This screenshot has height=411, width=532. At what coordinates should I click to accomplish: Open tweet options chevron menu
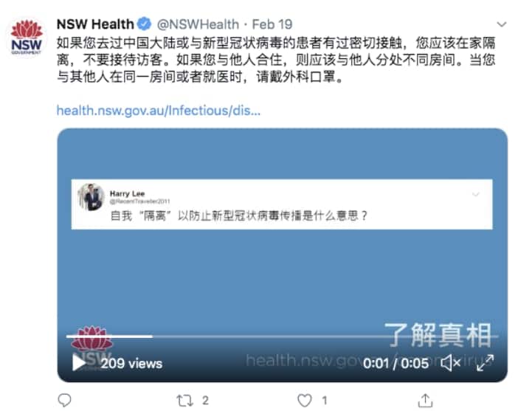(x=502, y=24)
